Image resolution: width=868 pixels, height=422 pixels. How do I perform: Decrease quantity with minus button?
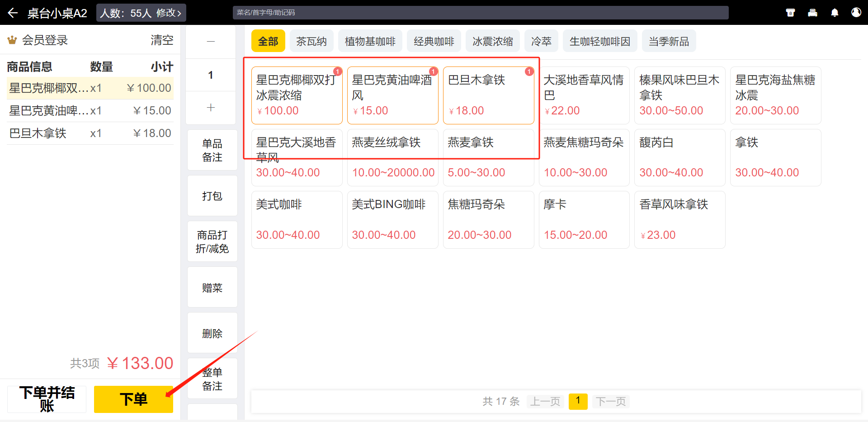tap(211, 42)
